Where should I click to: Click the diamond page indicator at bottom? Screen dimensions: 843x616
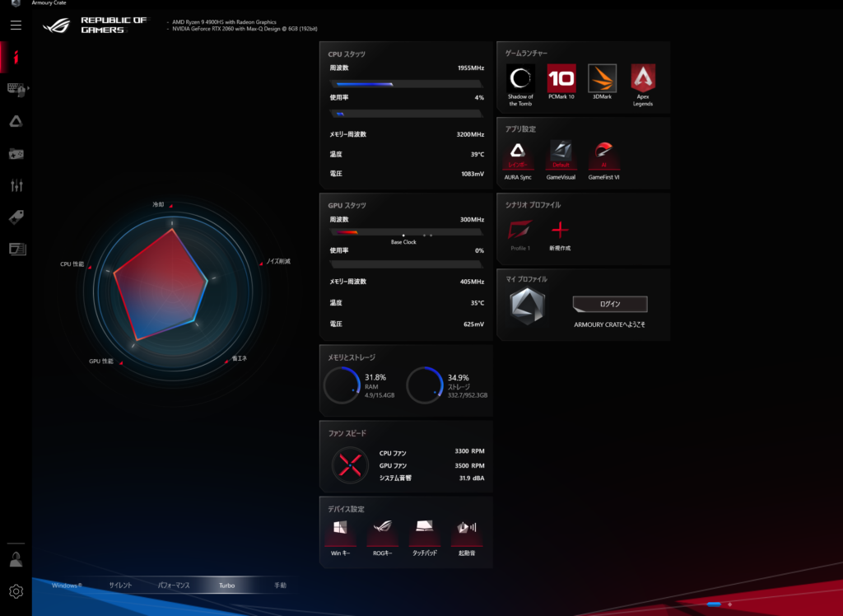point(730,604)
